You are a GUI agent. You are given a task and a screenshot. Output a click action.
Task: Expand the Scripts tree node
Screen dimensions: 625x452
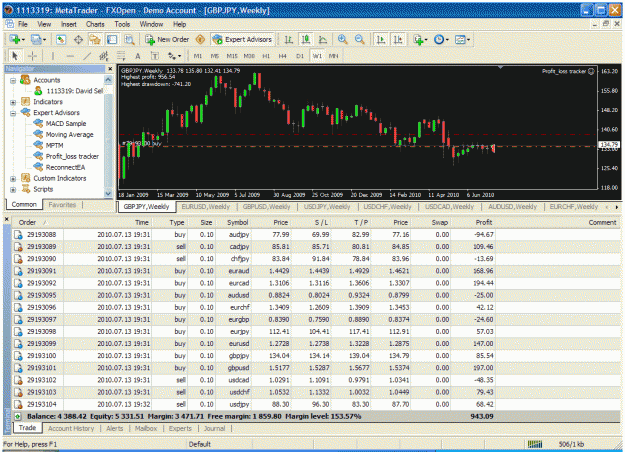13,189
